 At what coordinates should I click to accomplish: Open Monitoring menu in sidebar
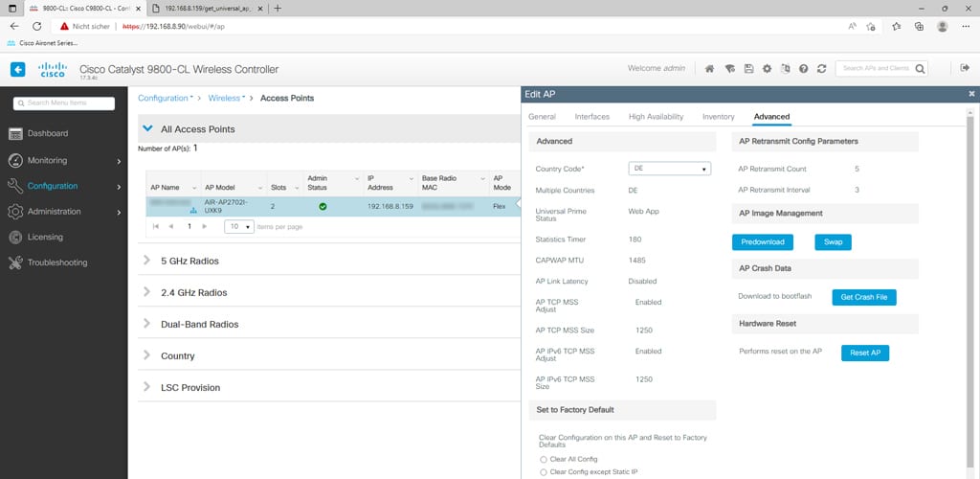pos(64,161)
